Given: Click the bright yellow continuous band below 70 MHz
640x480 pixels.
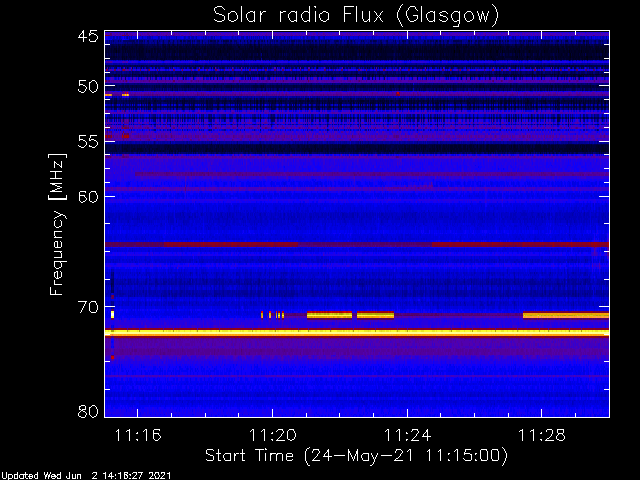Looking at the screenshot, I should coord(357,333).
